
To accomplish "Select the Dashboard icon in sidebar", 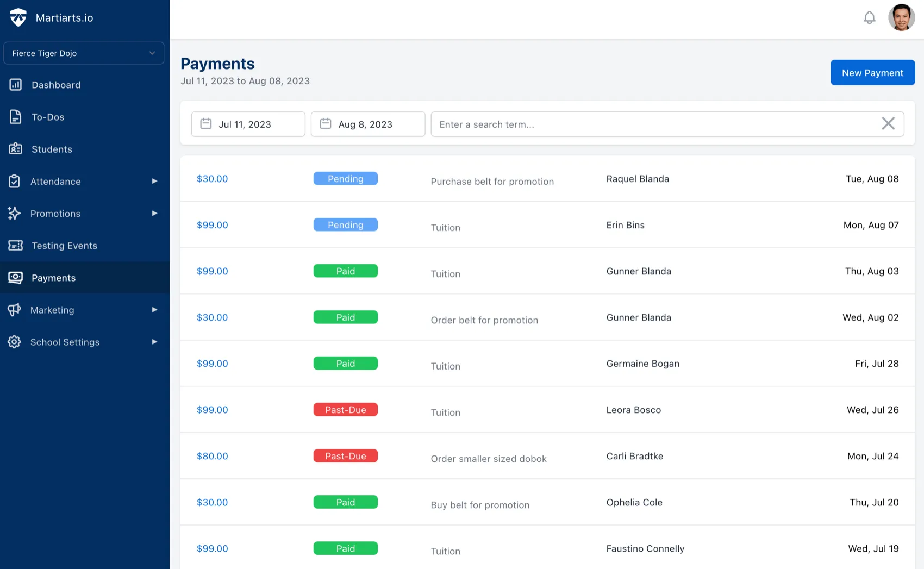I will [x=15, y=84].
